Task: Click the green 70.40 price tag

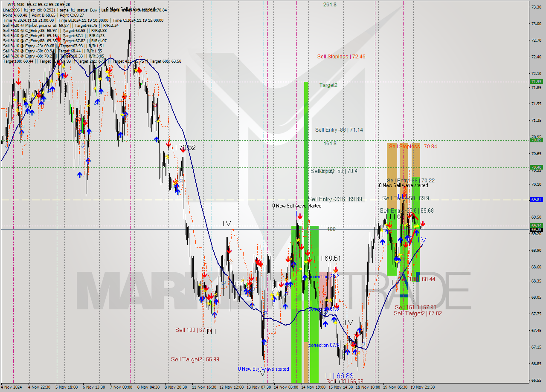Action: point(536,167)
